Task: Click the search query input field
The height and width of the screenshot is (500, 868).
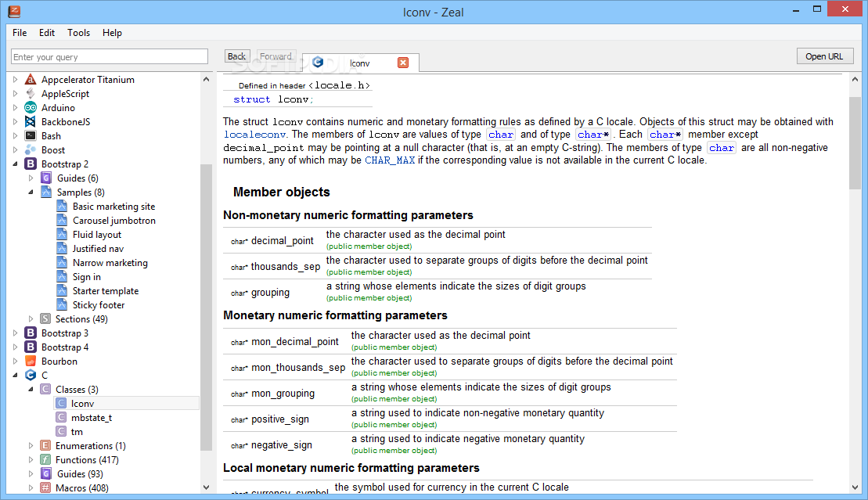Action: pyautogui.click(x=110, y=56)
